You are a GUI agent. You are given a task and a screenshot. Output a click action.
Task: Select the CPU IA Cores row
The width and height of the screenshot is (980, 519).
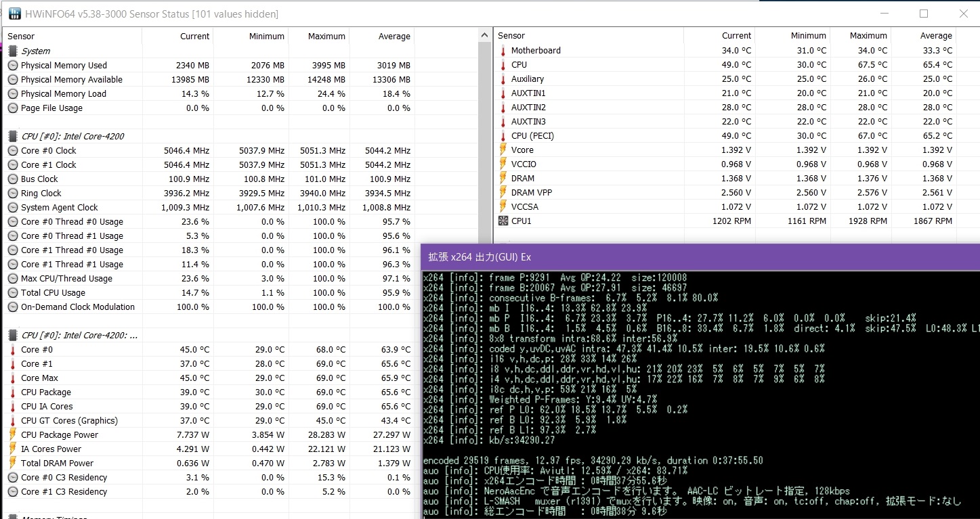coord(209,407)
